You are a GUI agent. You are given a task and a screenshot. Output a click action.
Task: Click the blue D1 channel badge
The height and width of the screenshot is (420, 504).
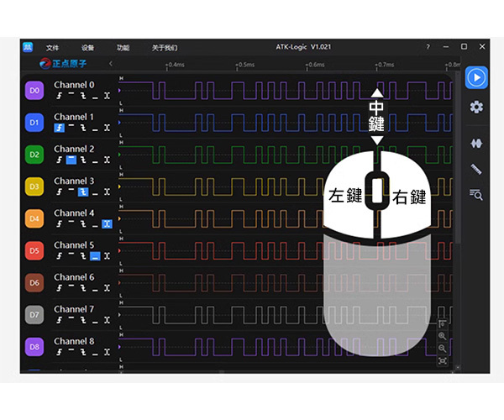pyautogui.click(x=34, y=123)
